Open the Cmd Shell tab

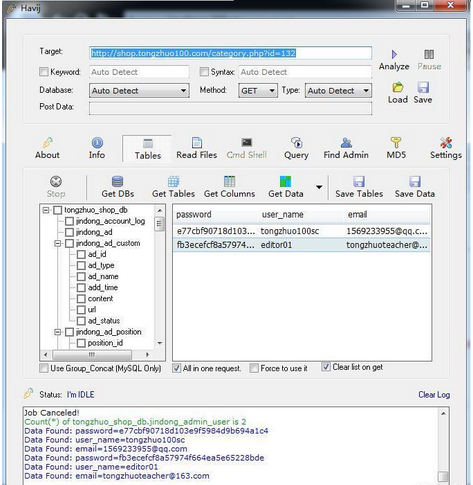coord(247,149)
